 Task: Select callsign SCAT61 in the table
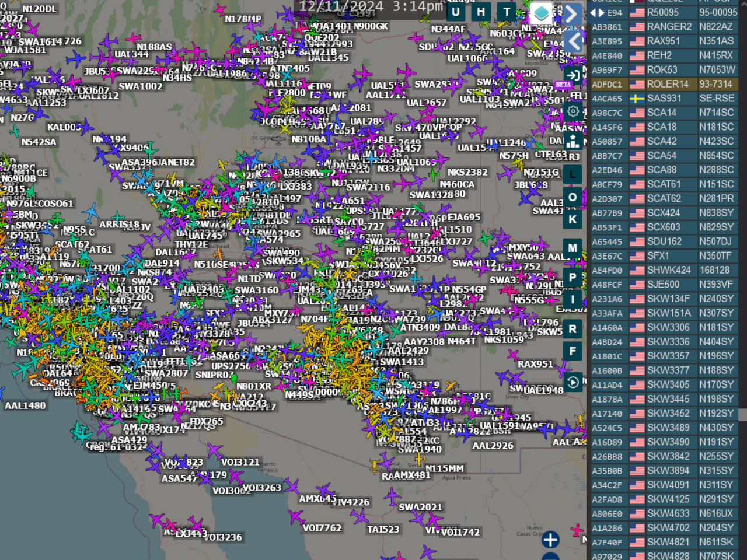[x=664, y=184]
